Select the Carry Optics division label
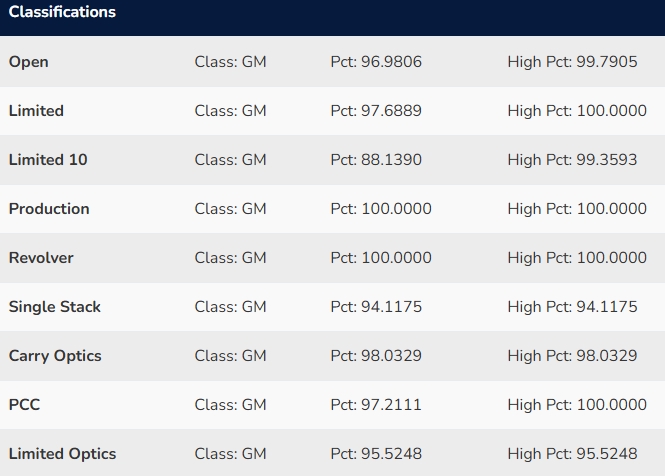This screenshot has height=476, width=665. pyautogui.click(x=55, y=356)
